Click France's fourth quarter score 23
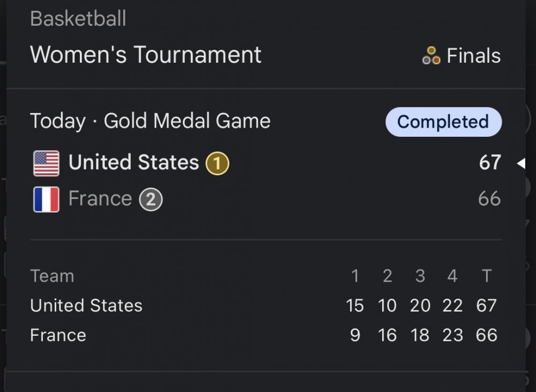This screenshot has width=536, height=392. pos(452,335)
